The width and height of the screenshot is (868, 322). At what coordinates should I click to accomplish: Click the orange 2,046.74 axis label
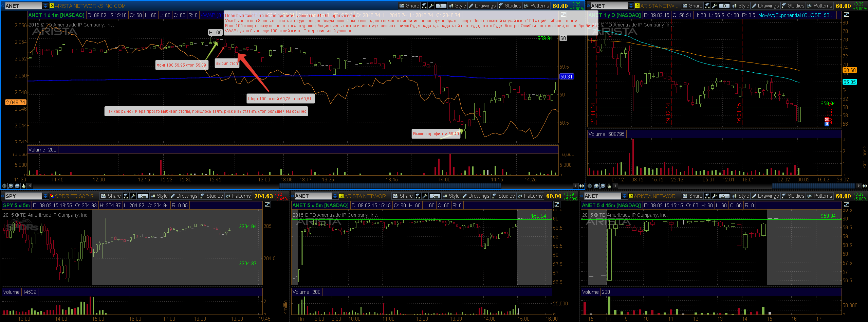(x=16, y=103)
